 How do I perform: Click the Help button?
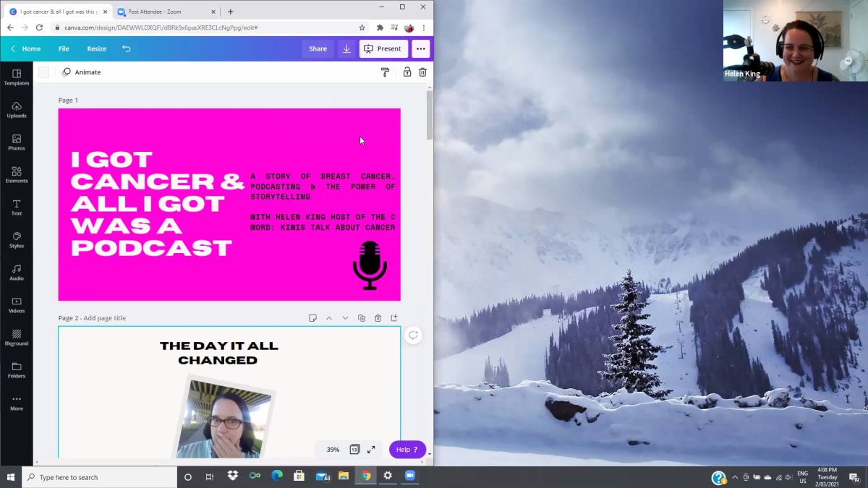(x=407, y=449)
